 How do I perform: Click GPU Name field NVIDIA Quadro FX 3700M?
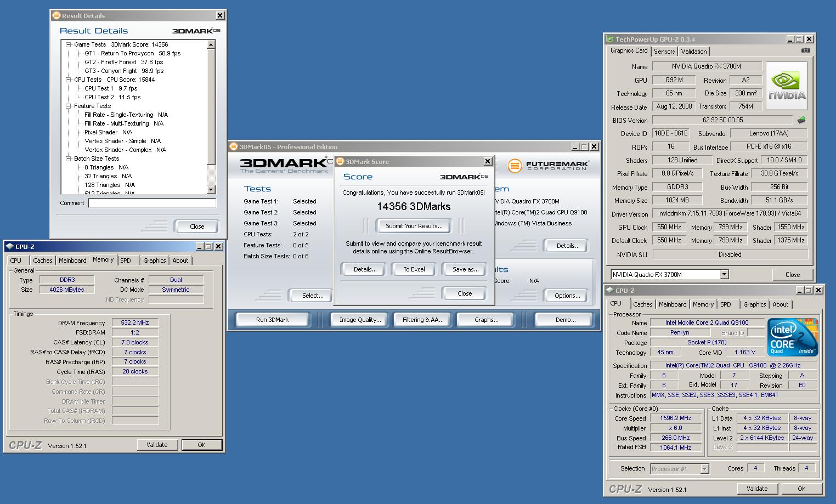tap(707, 66)
